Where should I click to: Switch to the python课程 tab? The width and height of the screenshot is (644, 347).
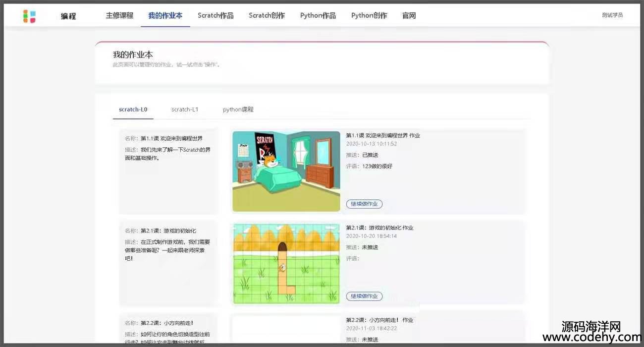[238, 110]
